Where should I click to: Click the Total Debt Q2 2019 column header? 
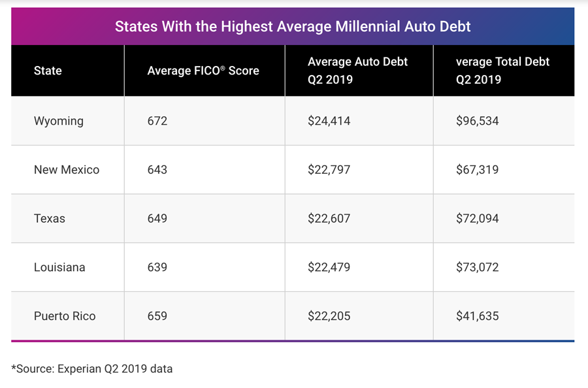(502, 71)
